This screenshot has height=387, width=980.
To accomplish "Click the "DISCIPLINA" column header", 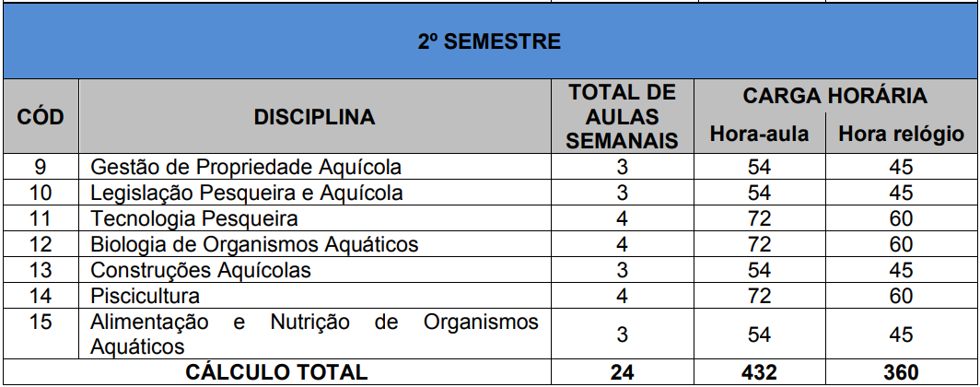I will pyautogui.click(x=315, y=117).
